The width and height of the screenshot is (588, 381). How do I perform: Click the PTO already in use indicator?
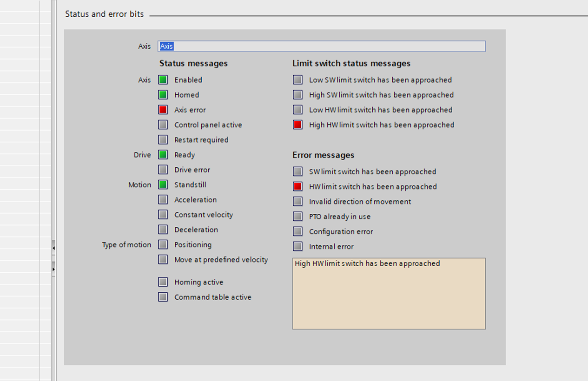297,217
